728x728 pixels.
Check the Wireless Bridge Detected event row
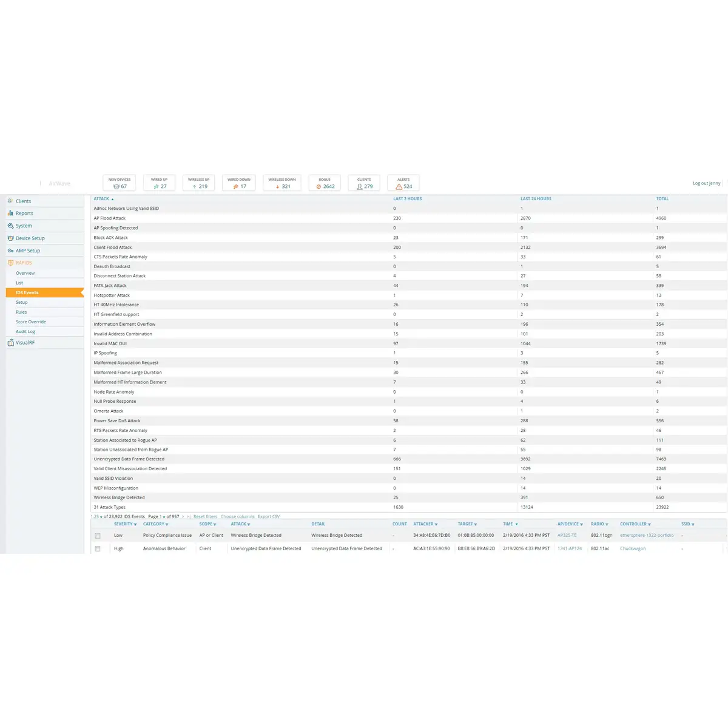click(98, 536)
